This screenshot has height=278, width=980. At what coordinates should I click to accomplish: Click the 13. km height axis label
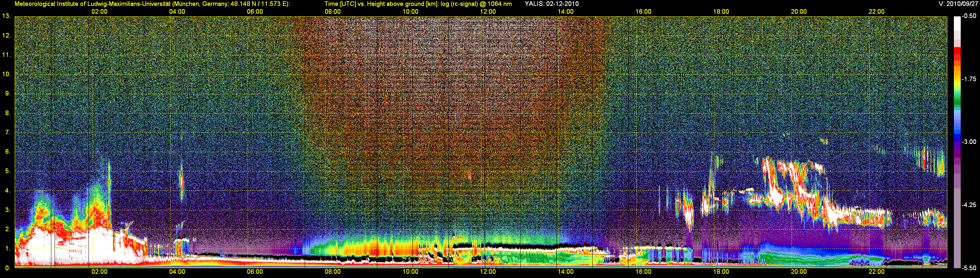click(x=6, y=16)
